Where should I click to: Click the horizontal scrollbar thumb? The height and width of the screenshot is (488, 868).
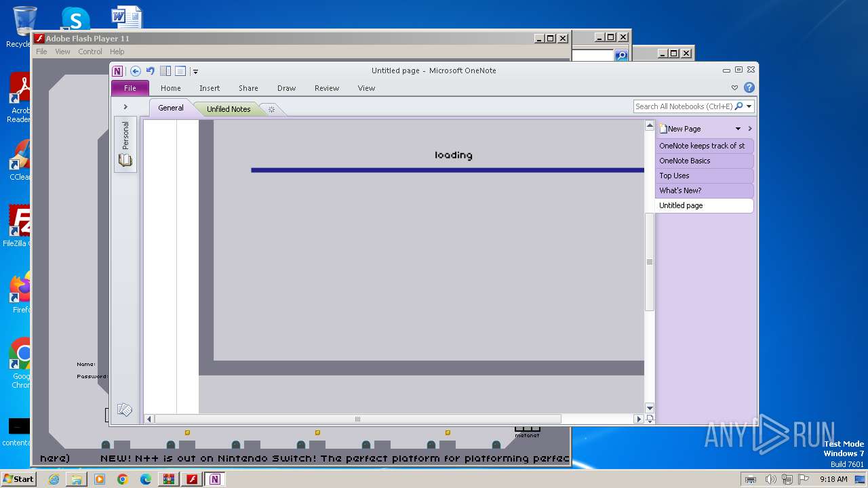point(358,420)
